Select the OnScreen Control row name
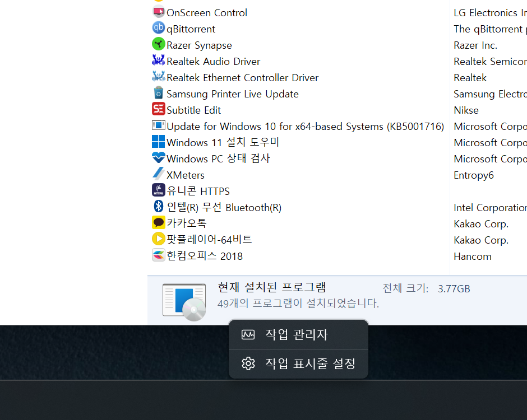This screenshot has width=527, height=420. [x=207, y=13]
